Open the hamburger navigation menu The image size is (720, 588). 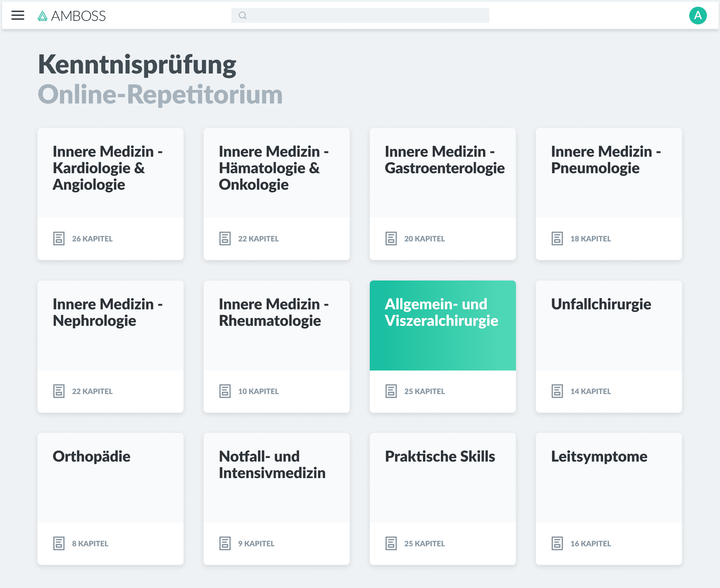17,15
